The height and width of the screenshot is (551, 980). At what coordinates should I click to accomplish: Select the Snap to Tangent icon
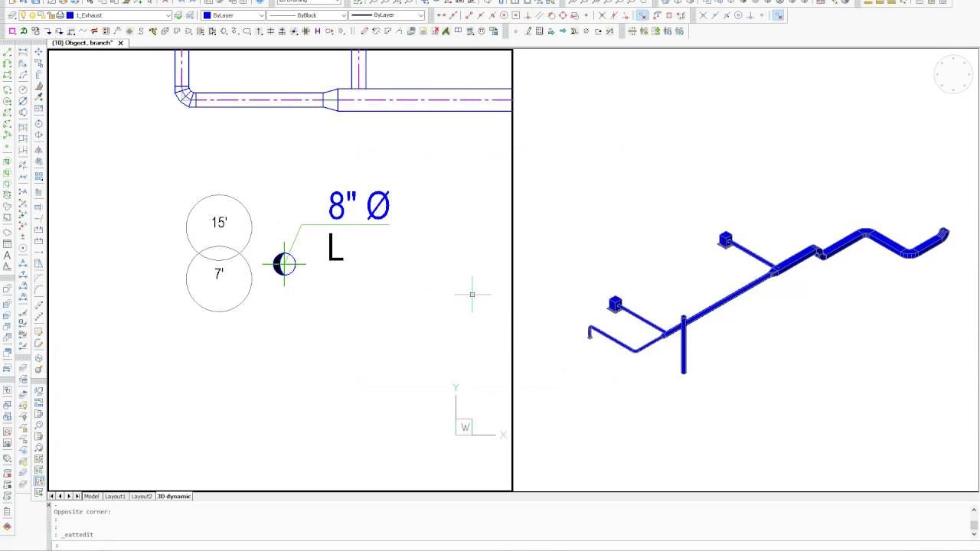coord(551,15)
